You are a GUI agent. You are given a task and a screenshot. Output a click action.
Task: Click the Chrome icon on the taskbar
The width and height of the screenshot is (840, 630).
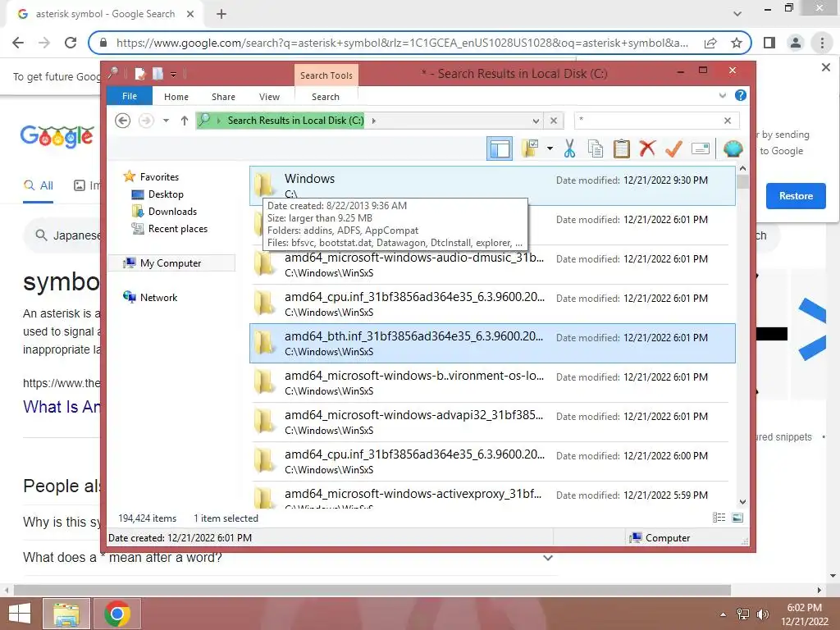[x=116, y=614]
